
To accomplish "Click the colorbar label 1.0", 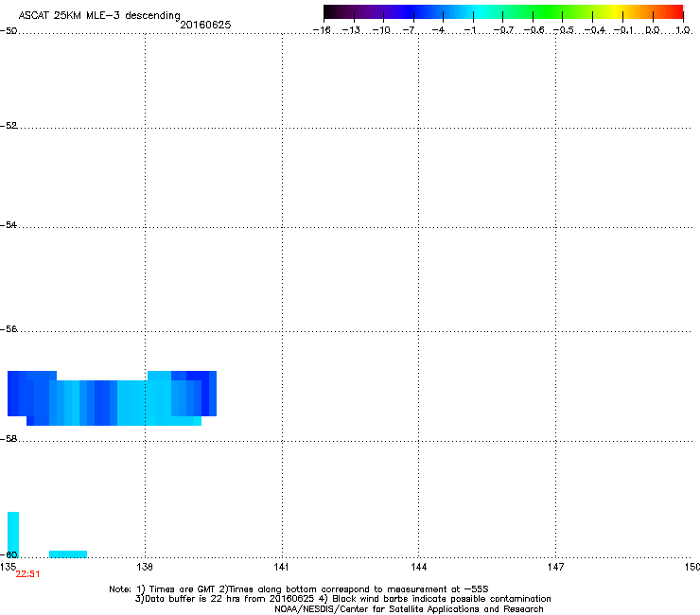I will 683,30.
